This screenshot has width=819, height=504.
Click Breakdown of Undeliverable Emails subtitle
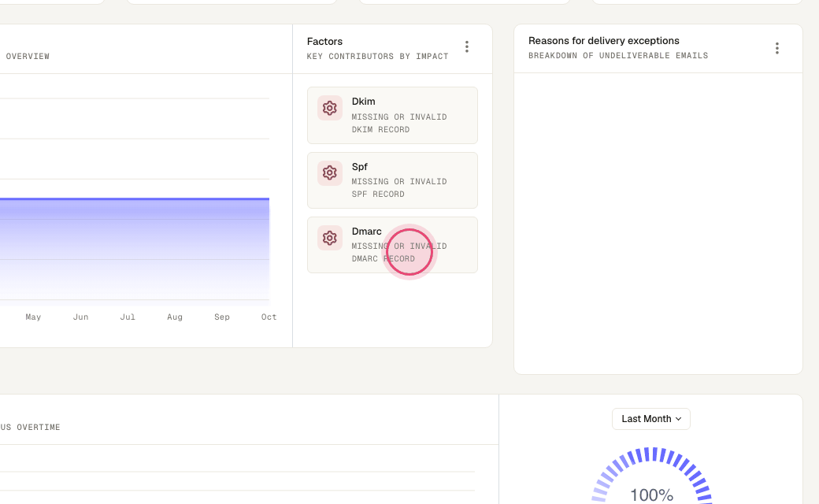[618, 55]
